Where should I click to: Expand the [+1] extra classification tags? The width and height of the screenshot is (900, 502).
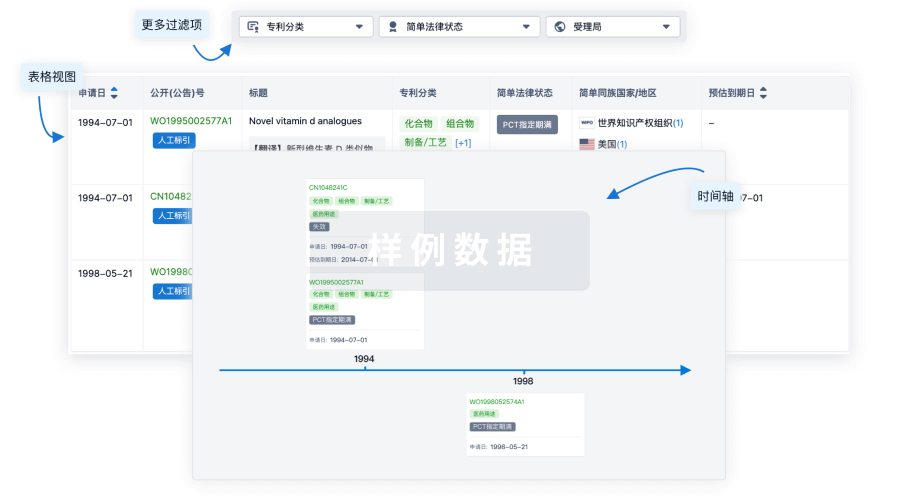pos(463,143)
